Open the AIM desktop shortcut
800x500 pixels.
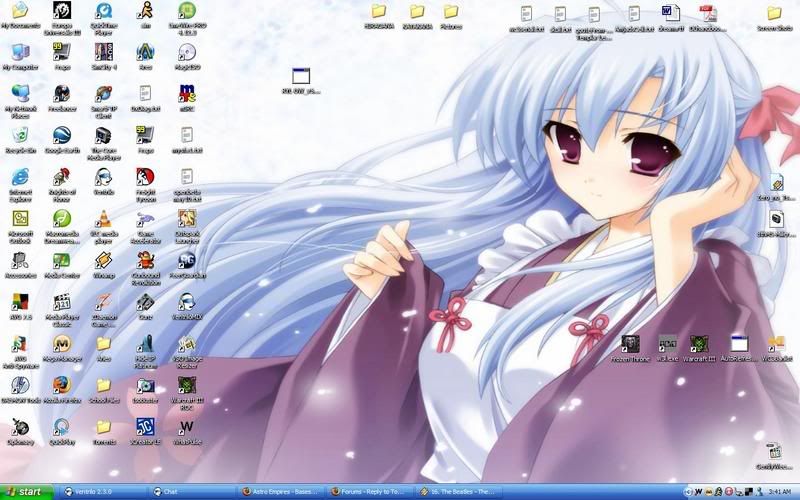pyautogui.click(x=145, y=12)
